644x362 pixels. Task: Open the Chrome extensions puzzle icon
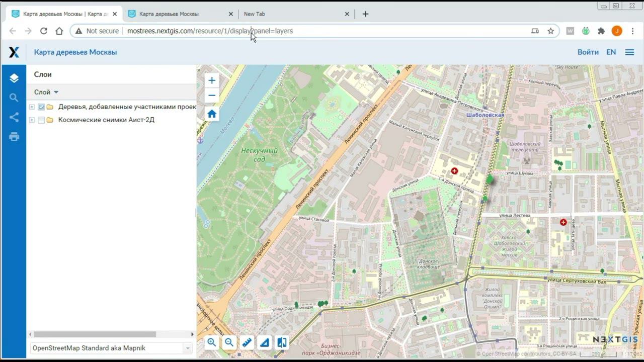pos(601,31)
